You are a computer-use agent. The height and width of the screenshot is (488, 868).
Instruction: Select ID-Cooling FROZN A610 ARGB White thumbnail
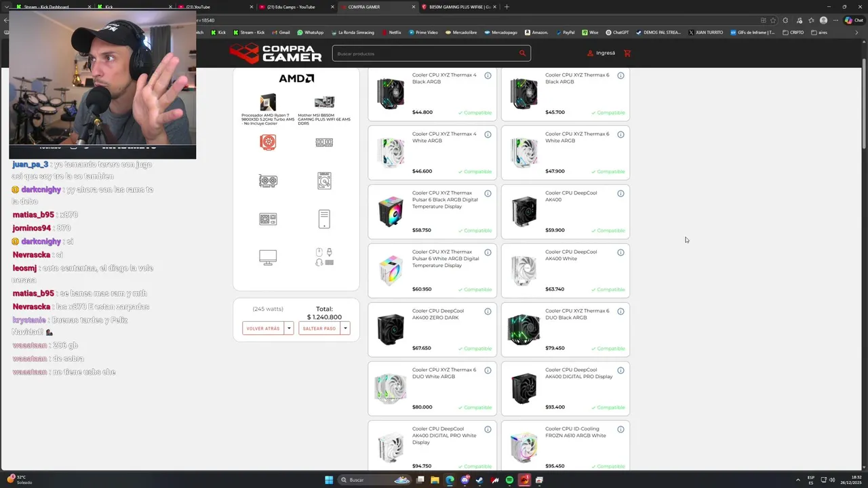click(524, 447)
